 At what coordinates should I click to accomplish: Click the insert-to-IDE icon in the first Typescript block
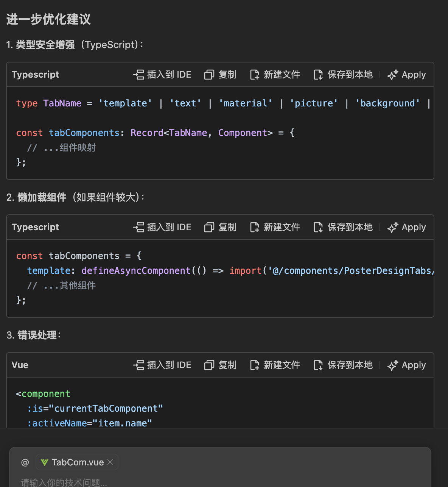click(x=138, y=75)
